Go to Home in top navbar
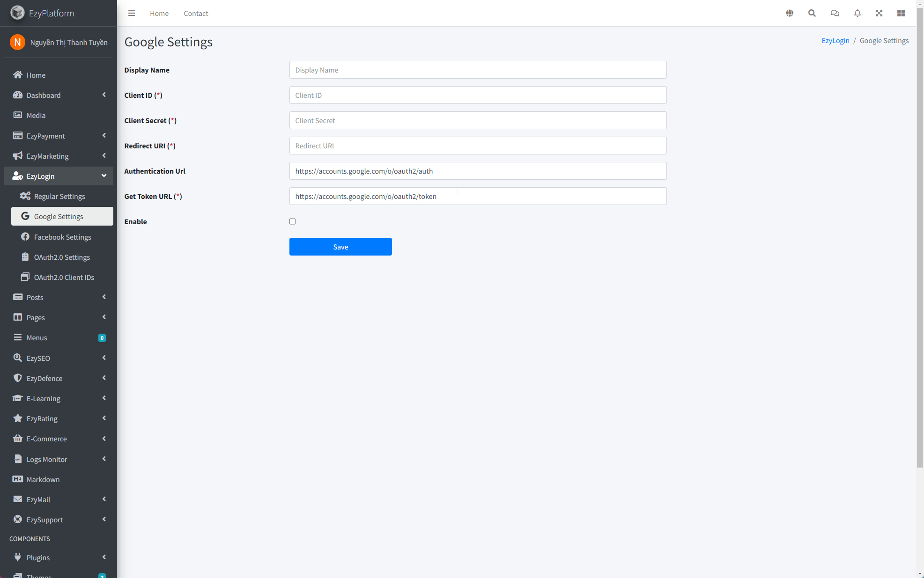The image size is (924, 578). (x=159, y=13)
